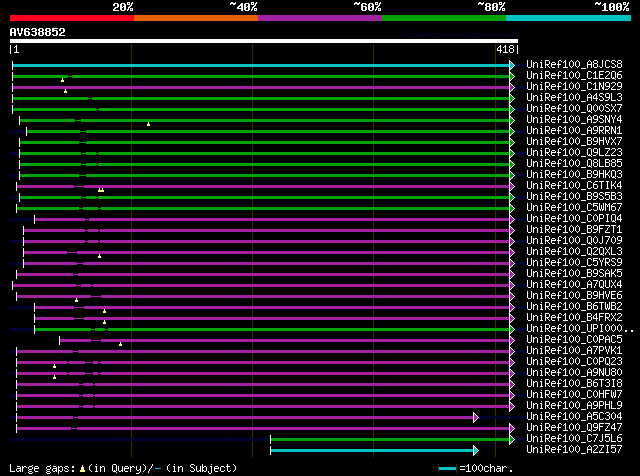The height and width of the screenshot is (476, 640).
Task: Click the cyan alignment bar of the A8JCS8 row
Action: (261, 65)
